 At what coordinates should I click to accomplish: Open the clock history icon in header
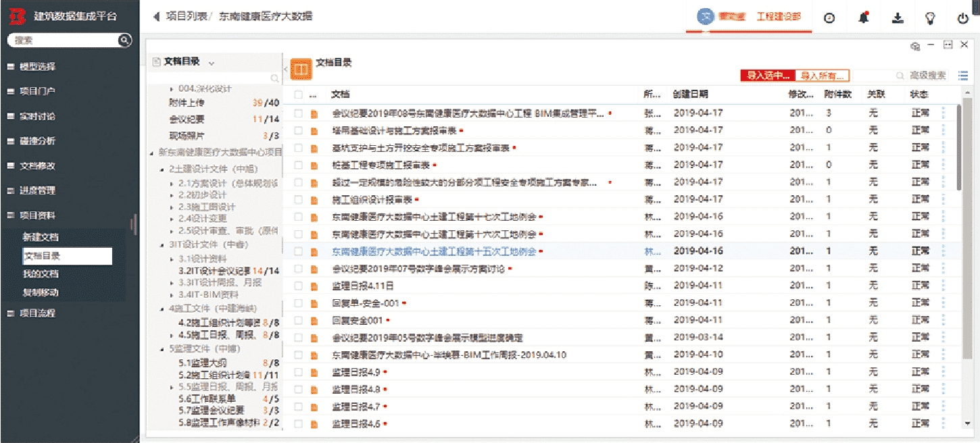tap(829, 18)
